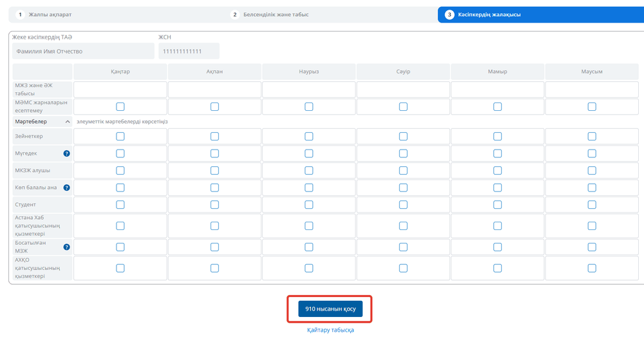Click the МЖЗ және ӘЖ табысы field for Қаңтар
This screenshot has height=337, width=644.
tap(120, 89)
